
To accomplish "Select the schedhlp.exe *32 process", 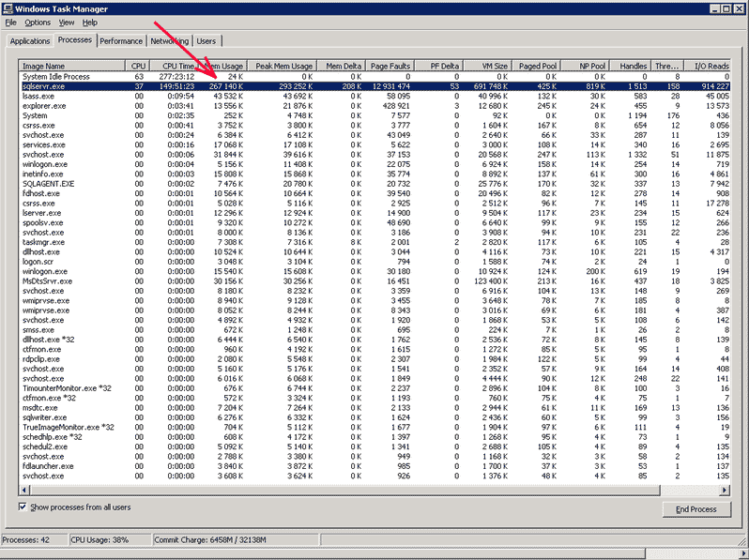I will point(374,437).
